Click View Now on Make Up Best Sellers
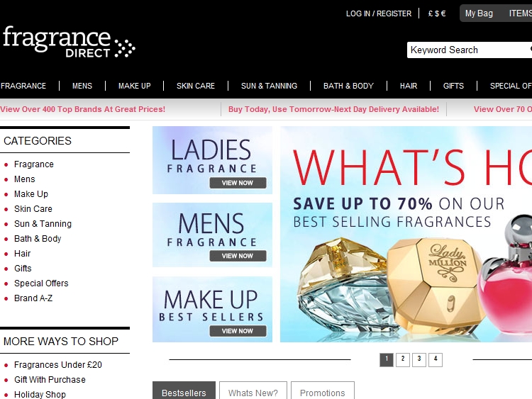The height and width of the screenshot is (399, 532). (238, 331)
